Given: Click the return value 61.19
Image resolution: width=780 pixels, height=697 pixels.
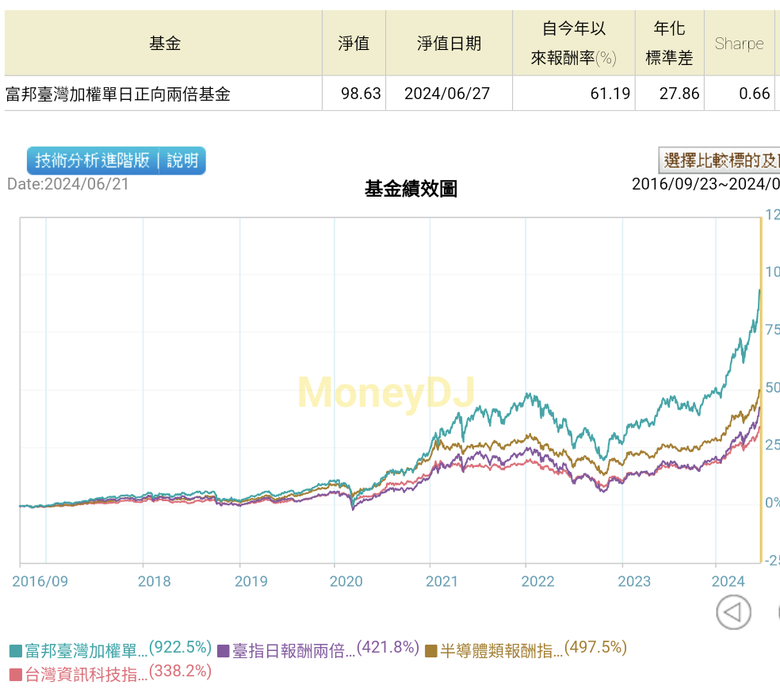Looking at the screenshot, I should [610, 94].
